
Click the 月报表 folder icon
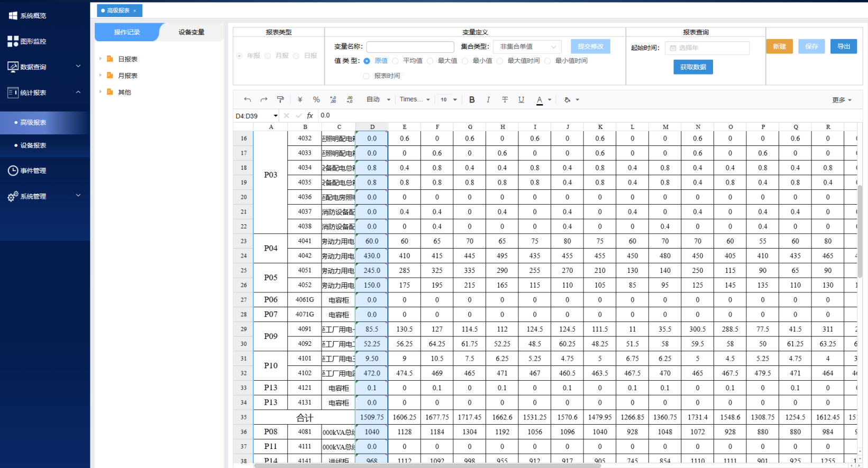[110, 76]
